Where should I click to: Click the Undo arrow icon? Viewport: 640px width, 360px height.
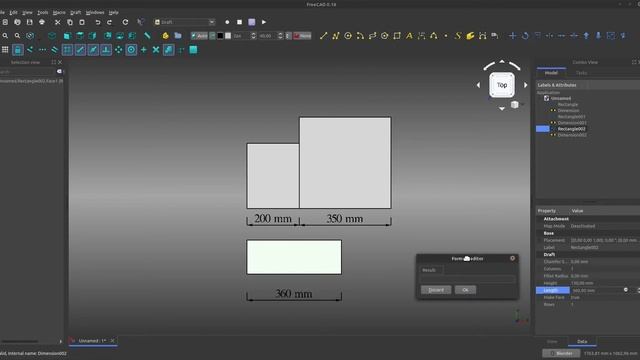[98, 22]
